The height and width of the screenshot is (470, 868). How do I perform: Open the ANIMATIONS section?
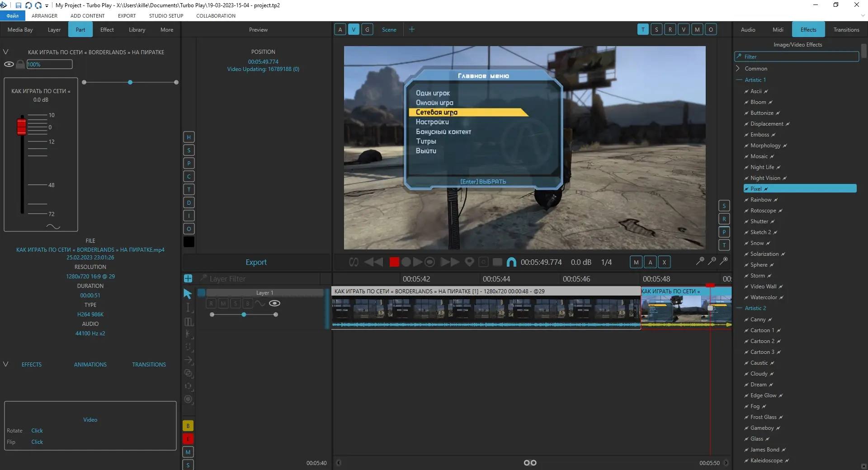point(90,365)
